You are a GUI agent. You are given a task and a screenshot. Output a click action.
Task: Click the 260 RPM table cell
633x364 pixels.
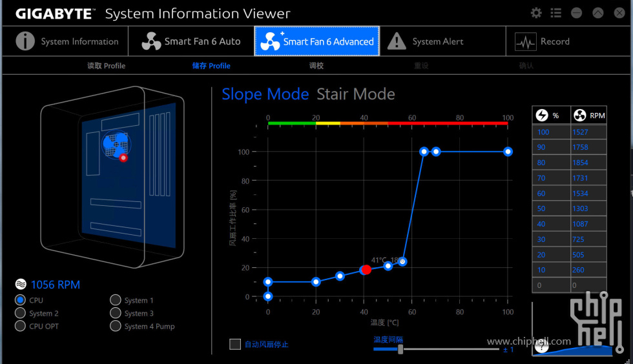coord(588,270)
